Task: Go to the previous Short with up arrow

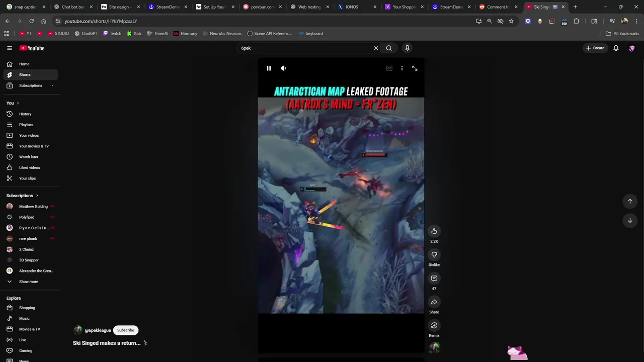Action: pos(629,201)
